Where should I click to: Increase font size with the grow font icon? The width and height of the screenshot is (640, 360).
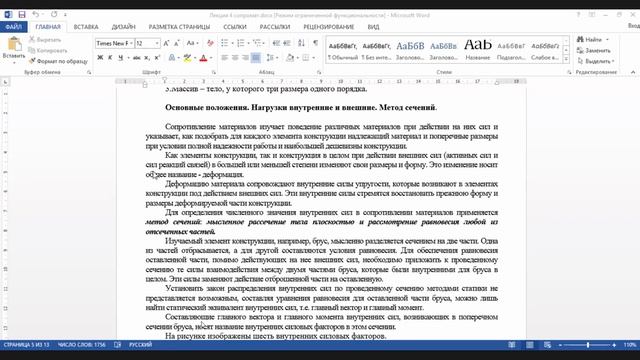[x=166, y=43]
